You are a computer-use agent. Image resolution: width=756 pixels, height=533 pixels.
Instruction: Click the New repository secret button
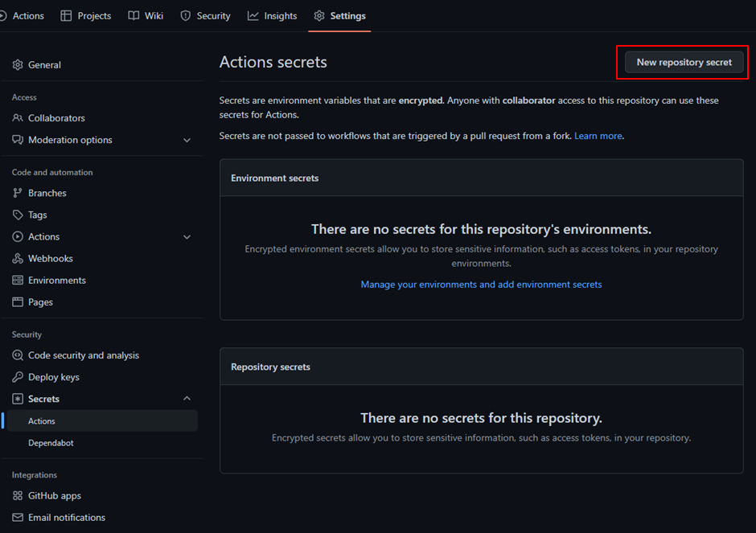(683, 62)
